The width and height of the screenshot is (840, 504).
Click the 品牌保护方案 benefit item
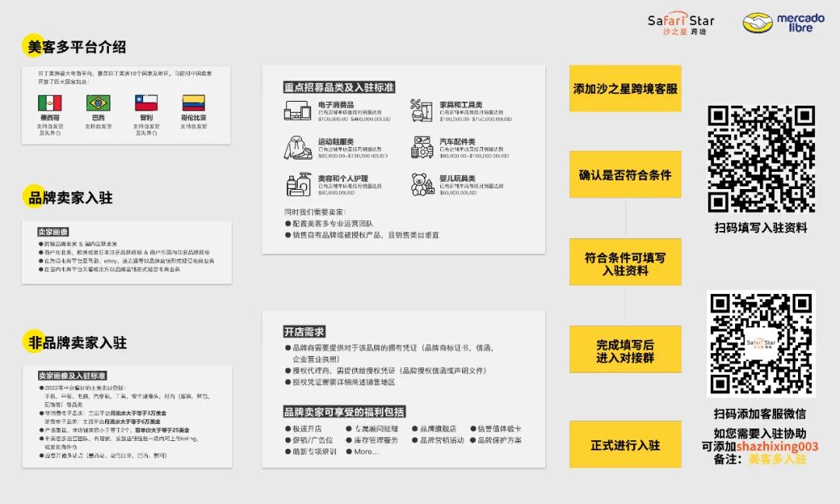pos(495,440)
